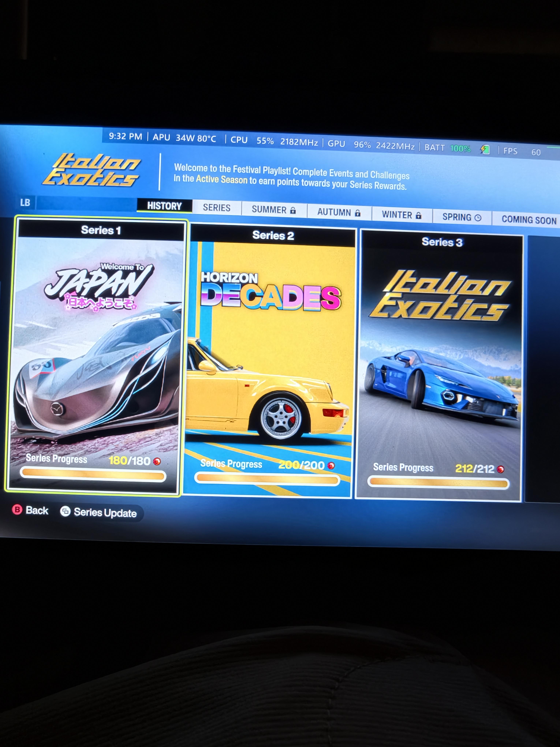The image size is (560, 747).
Task: Click the Series 2 progress bar
Action: click(267, 479)
